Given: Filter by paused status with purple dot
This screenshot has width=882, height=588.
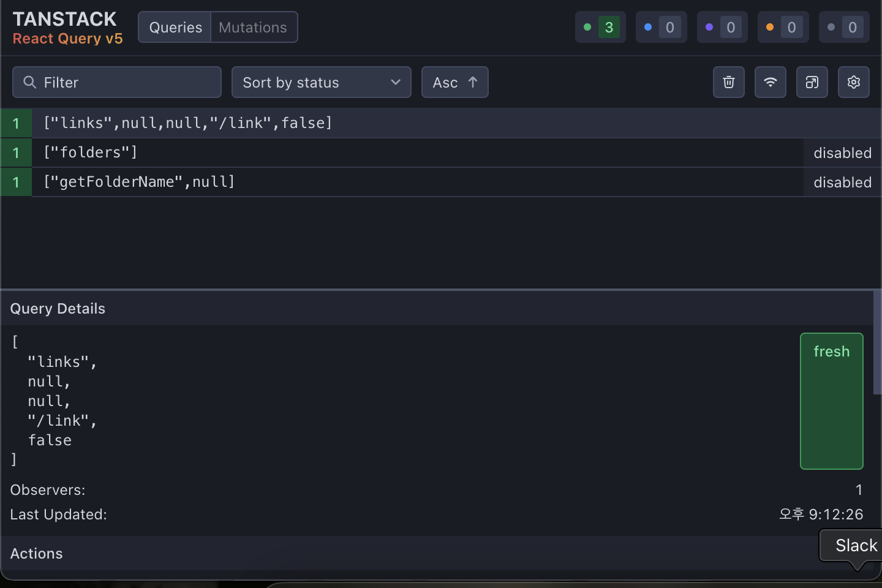Looking at the screenshot, I should click(722, 27).
